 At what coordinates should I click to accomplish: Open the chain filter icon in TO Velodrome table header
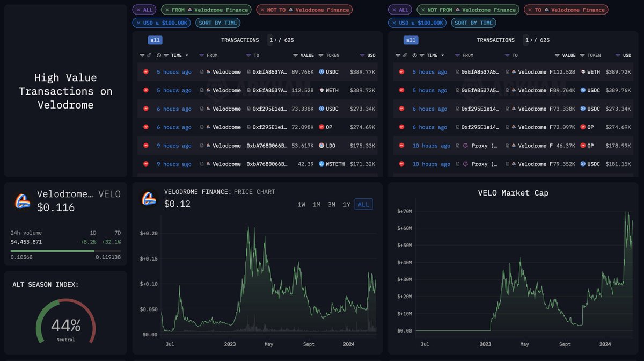398,55
